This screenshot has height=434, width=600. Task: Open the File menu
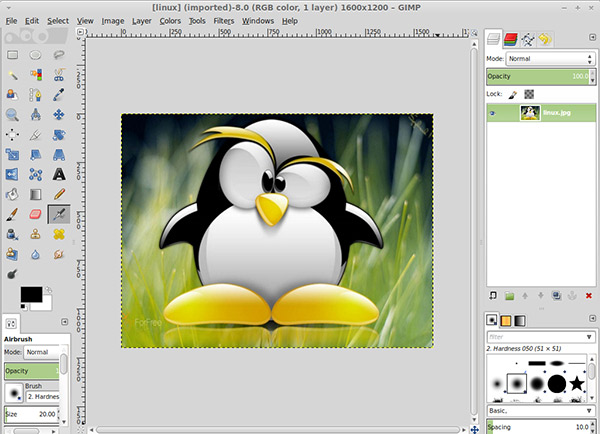[x=11, y=21]
